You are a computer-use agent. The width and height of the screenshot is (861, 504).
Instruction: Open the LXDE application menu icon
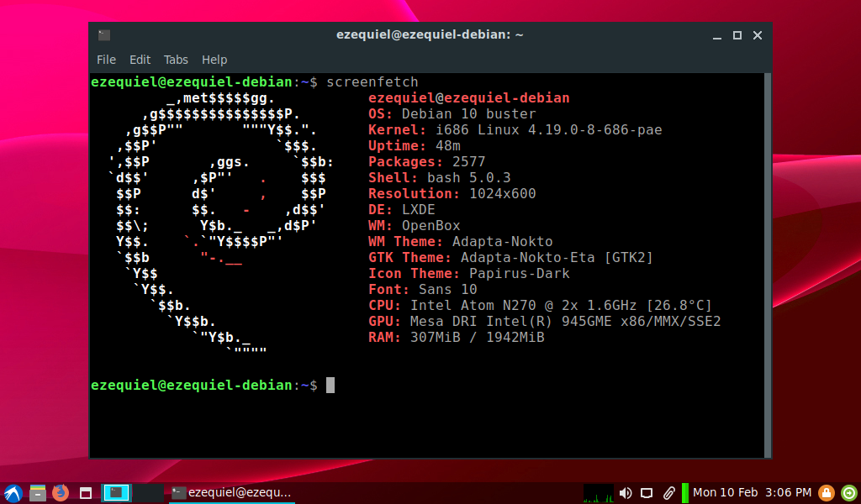[x=13, y=492]
